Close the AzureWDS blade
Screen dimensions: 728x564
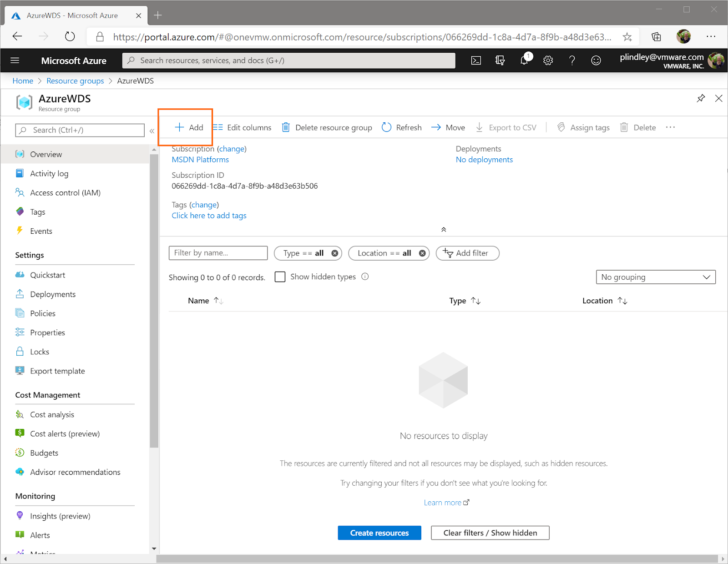[x=719, y=98]
